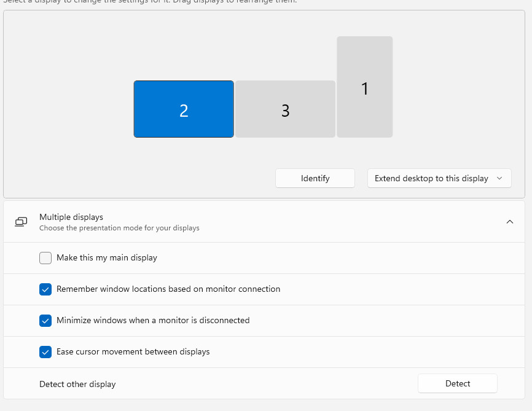Click the Multiple displays monitor icon
The height and width of the screenshot is (411, 532).
point(22,222)
